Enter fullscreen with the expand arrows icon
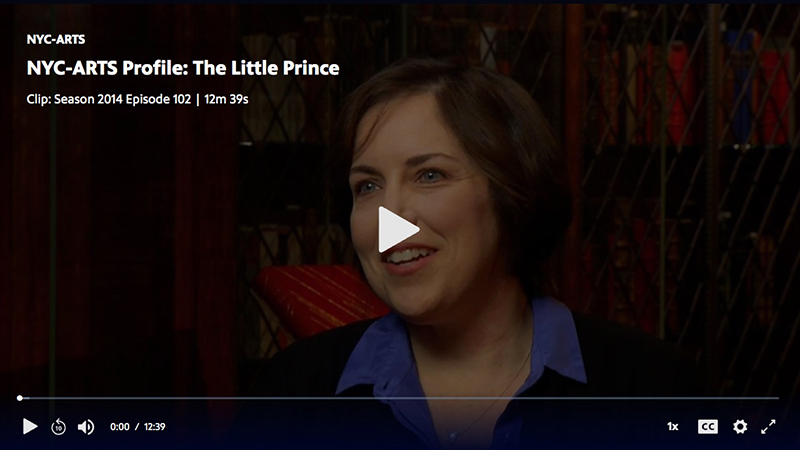Image resolution: width=800 pixels, height=450 pixels. click(768, 427)
